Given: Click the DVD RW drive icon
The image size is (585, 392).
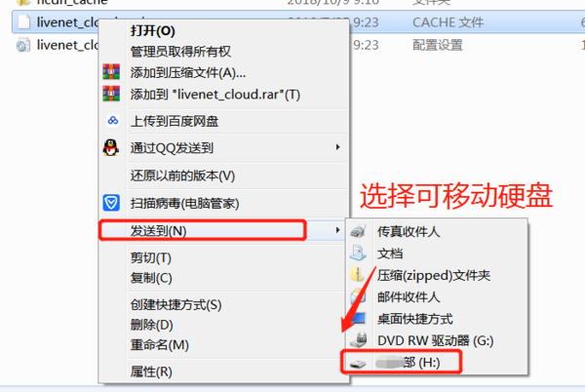Looking at the screenshot, I should (359, 339).
